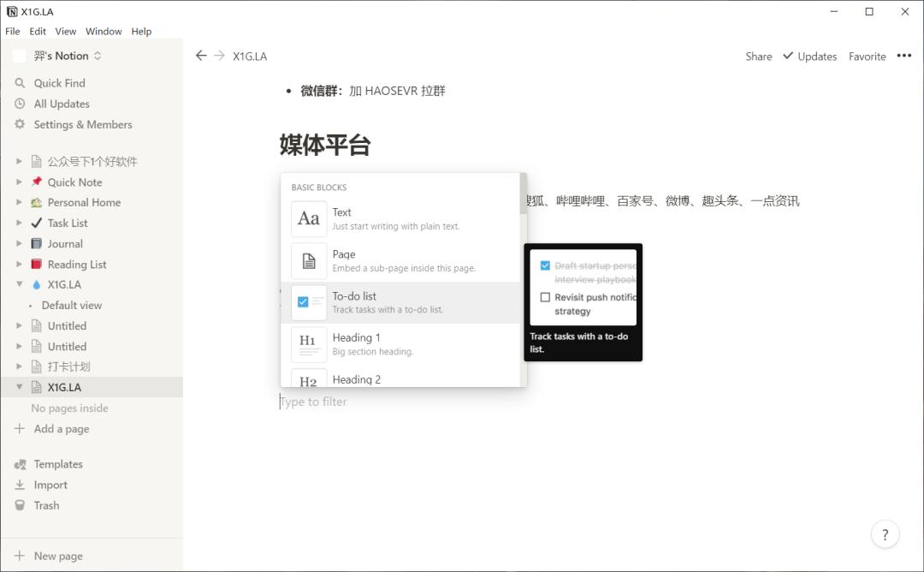The image size is (924, 572).
Task: Open the View menu
Action: coord(65,31)
